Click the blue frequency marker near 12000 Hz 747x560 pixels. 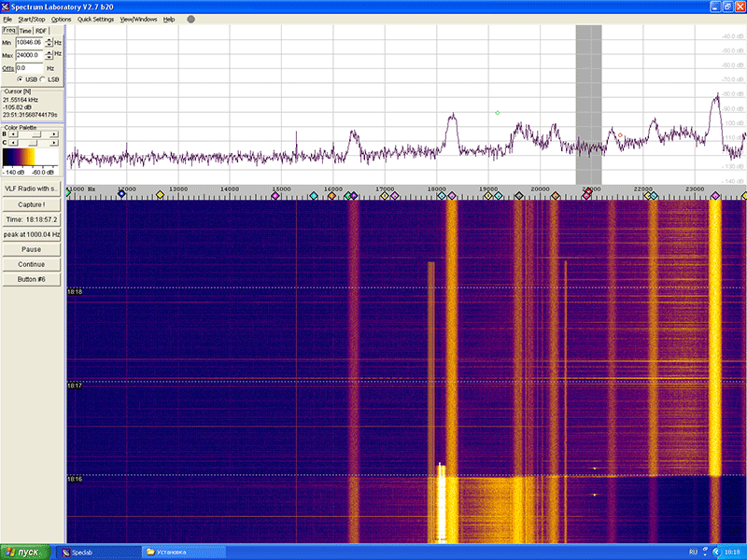point(121,195)
